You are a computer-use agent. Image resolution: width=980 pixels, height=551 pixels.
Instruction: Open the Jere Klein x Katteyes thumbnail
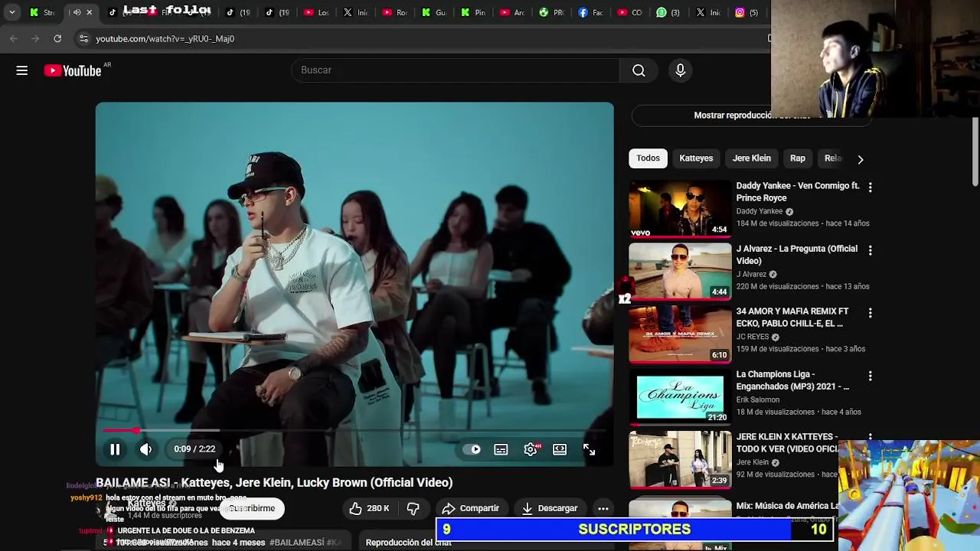tap(680, 459)
